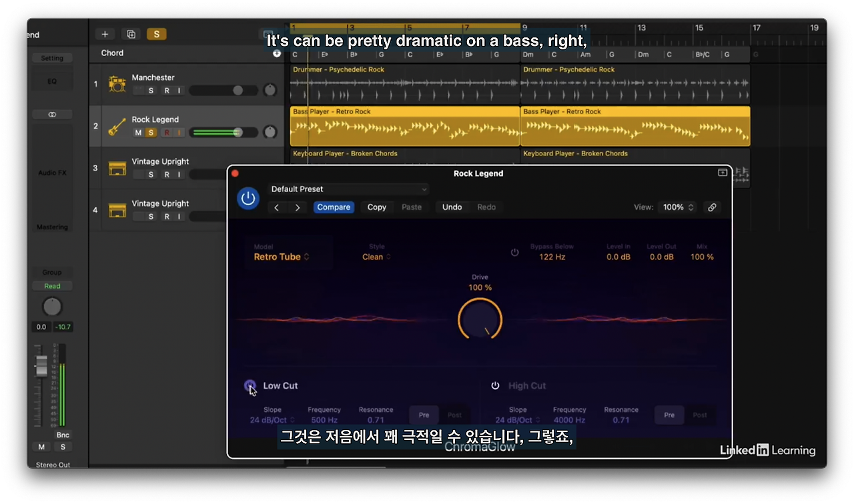Image resolution: width=854 pixels, height=504 pixels.
Task: Click the duplicate track icon
Action: (x=131, y=34)
